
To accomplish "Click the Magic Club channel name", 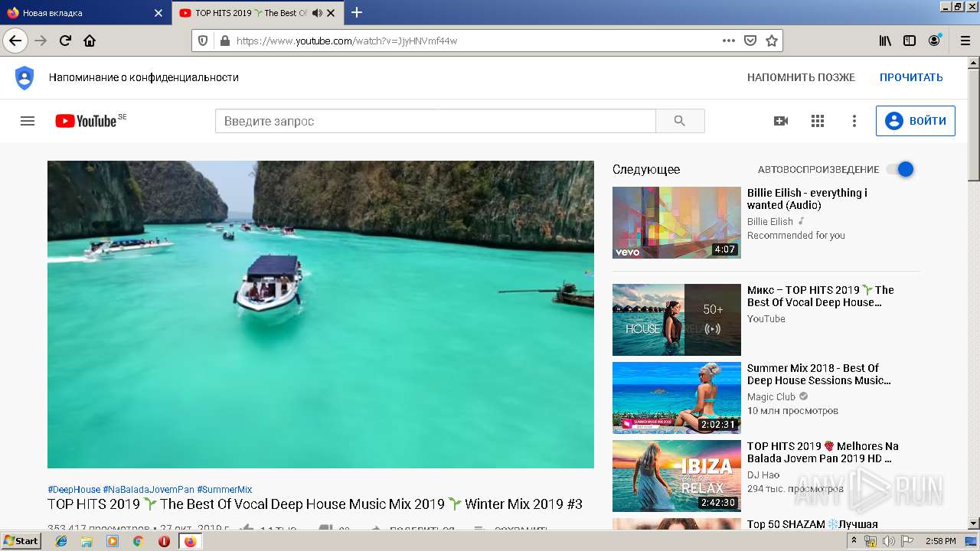I will [x=771, y=397].
